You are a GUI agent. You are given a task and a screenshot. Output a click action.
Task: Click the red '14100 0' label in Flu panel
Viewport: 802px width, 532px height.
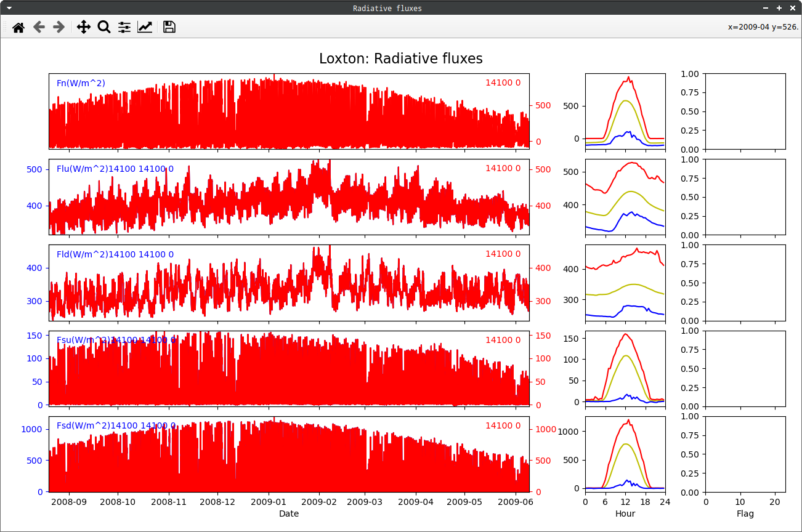point(503,168)
